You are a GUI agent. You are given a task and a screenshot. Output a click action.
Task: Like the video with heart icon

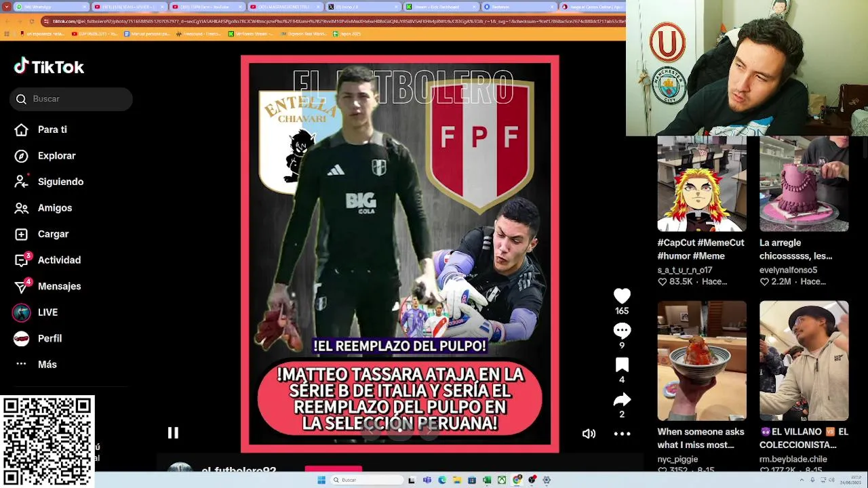coord(622,296)
